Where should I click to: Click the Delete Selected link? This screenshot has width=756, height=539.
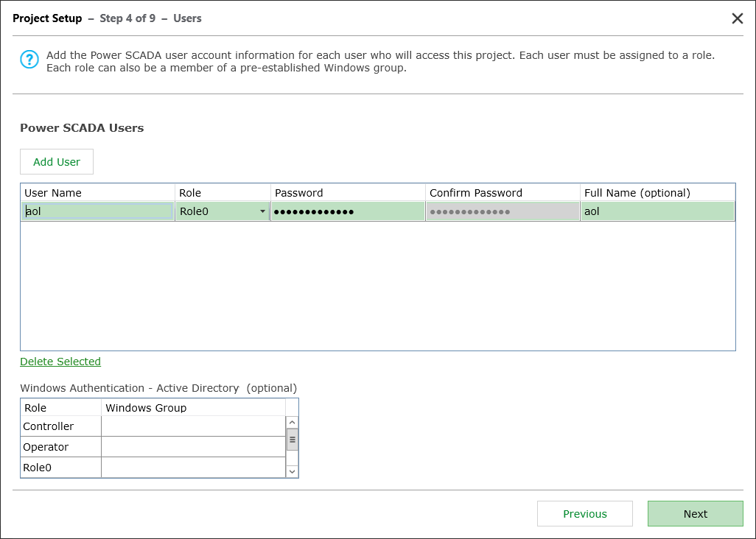tap(60, 362)
